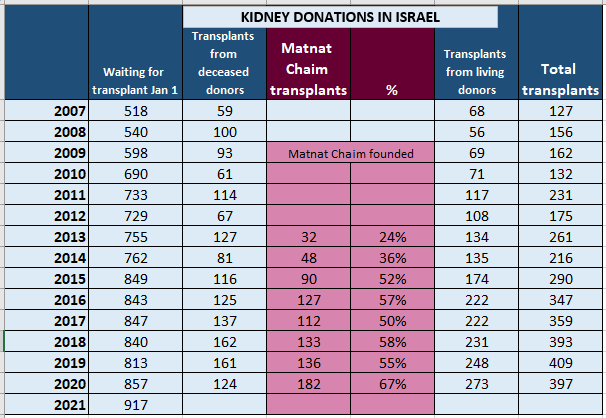Viewport: 606px width, 418px height.
Task: Select the 'Matnat Chaim founded' cell
Action: 350,155
